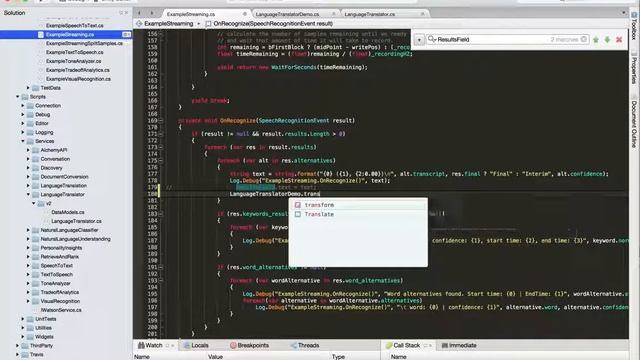The width and height of the screenshot is (640, 360).
Task: Open the Toolbox side panel
Action: coord(634,26)
